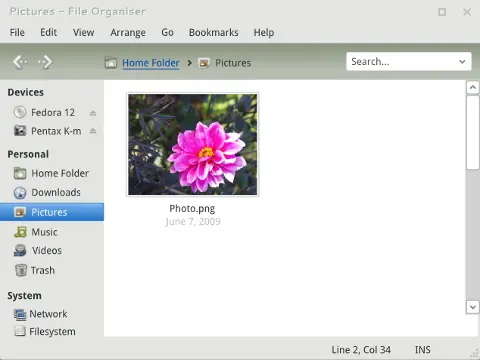The image size is (480, 360).
Task: Click the scrollbar down arrow
Action: (473, 307)
